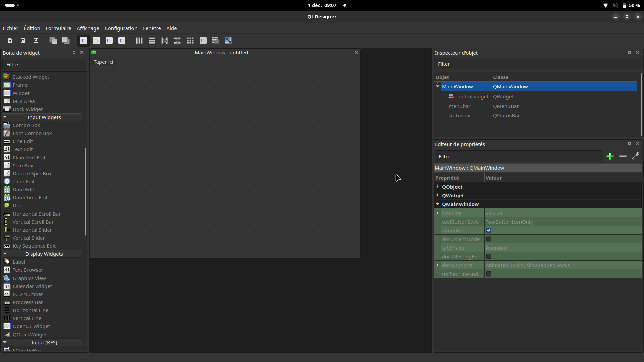Apply the lay out in grid icon
644x362 pixels.
pos(190,41)
